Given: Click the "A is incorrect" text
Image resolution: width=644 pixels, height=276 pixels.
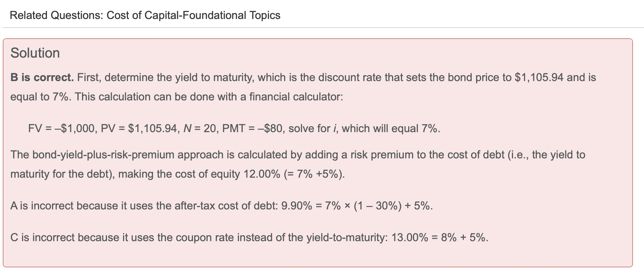Looking at the screenshot, I should 42,206.
